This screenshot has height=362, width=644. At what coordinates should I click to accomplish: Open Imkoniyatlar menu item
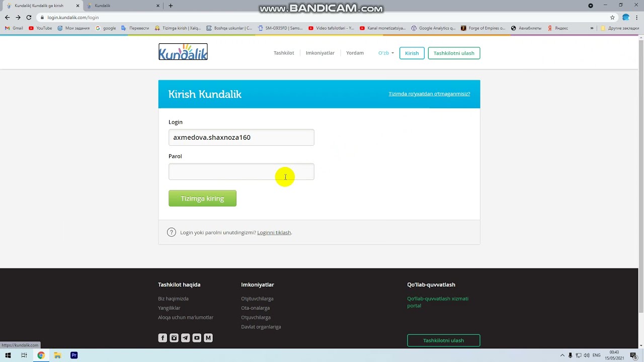point(320,53)
